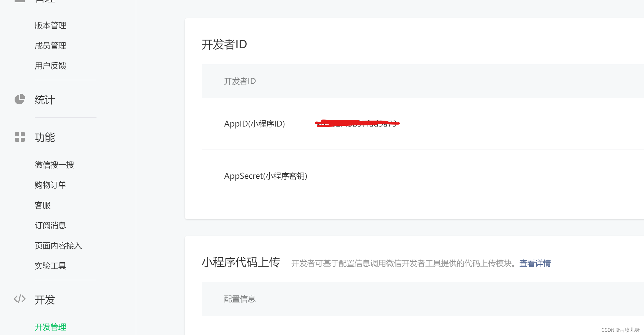The image size is (644, 335).
Task: Click the 开发者ID section title
Action: click(x=224, y=45)
